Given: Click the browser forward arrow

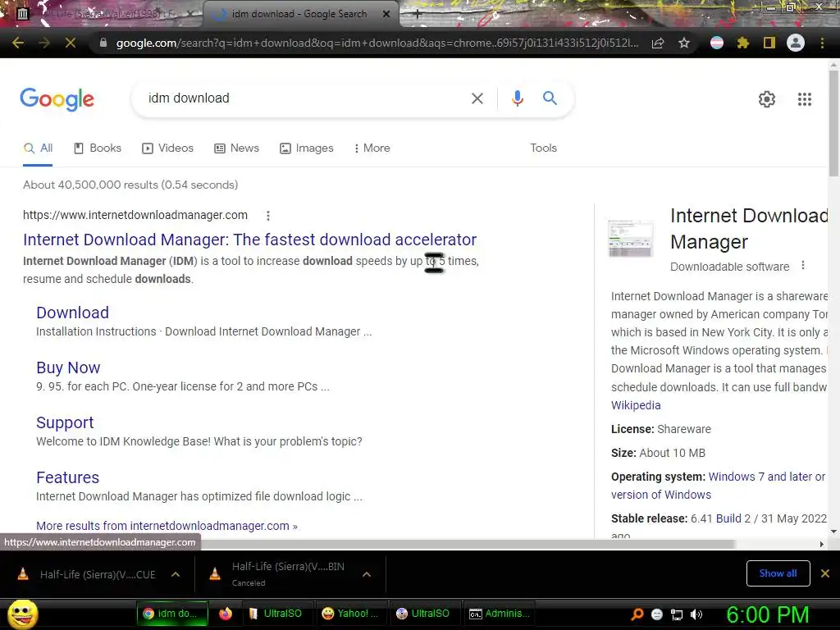Looking at the screenshot, I should [44, 43].
